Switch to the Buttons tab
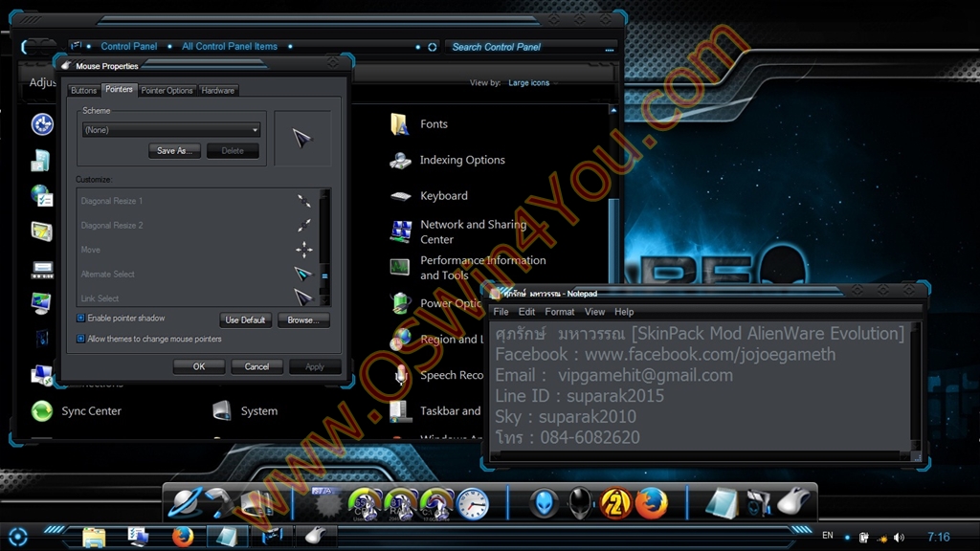980x551 pixels. click(84, 91)
